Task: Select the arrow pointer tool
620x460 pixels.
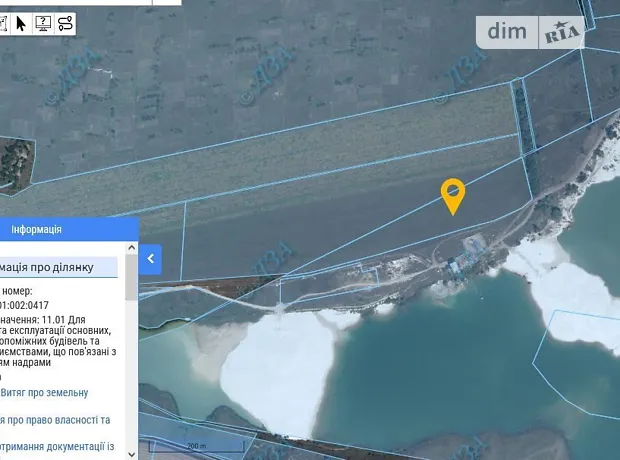Action: 21,23
